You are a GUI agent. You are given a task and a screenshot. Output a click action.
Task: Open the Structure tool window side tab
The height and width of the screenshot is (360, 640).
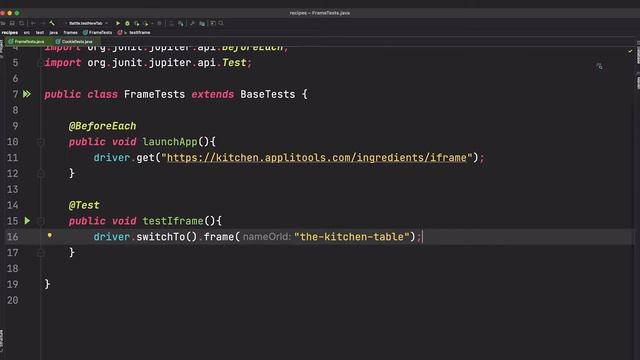point(2,341)
